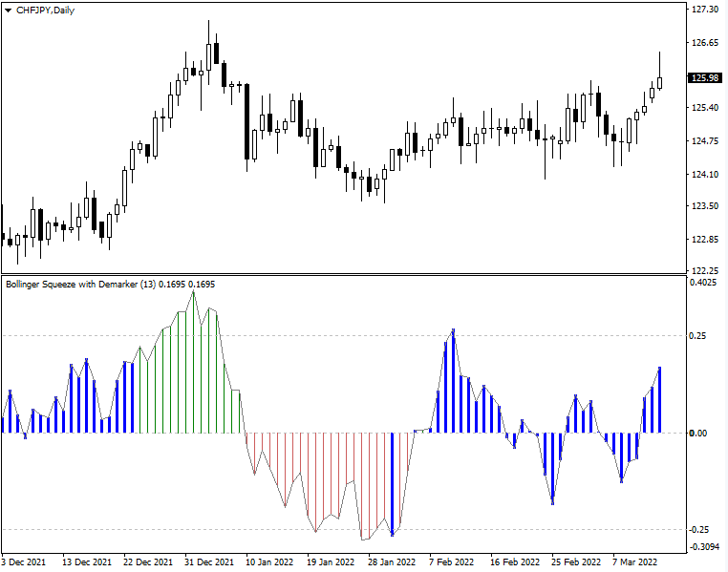Select the 22 Dec 2021 date label

148,561
